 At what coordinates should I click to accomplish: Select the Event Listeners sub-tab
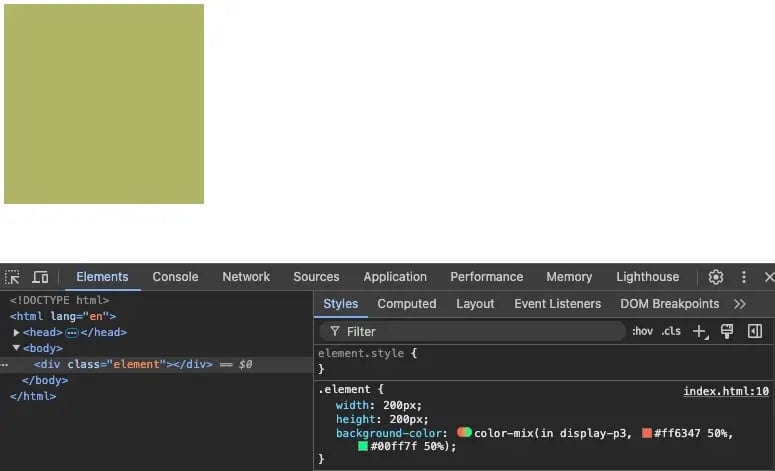(558, 303)
